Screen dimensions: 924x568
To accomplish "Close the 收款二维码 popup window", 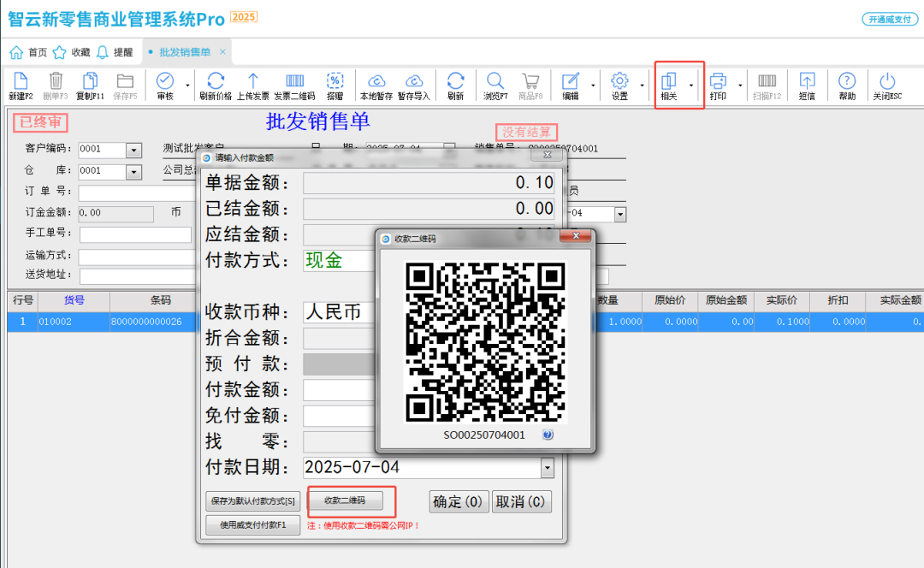I will pyautogui.click(x=577, y=236).
